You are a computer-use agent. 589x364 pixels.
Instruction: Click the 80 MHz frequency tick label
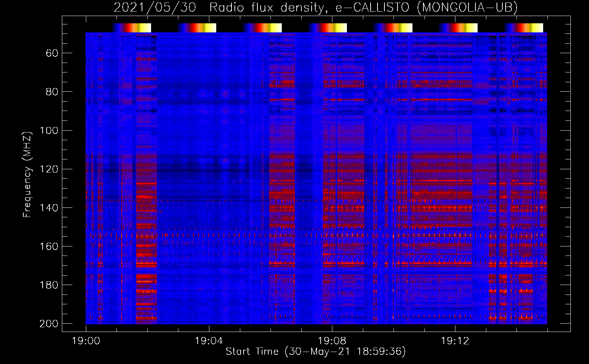click(x=52, y=92)
